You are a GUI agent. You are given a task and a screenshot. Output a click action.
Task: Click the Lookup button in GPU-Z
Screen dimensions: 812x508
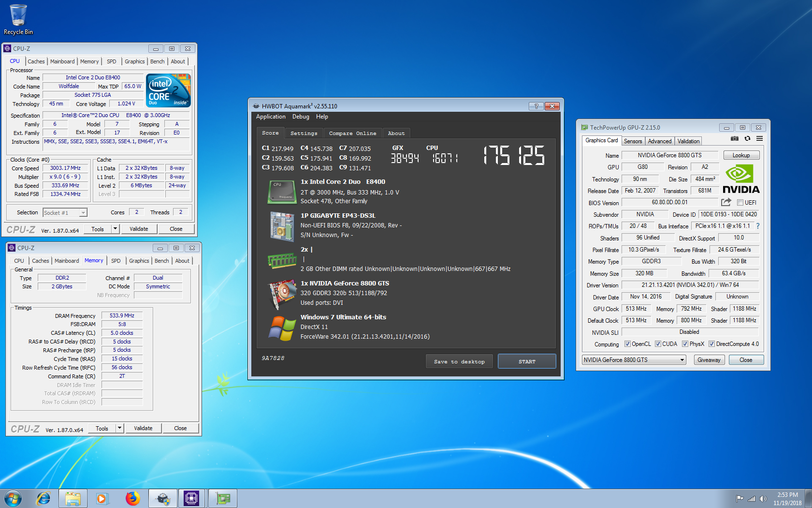pyautogui.click(x=741, y=155)
